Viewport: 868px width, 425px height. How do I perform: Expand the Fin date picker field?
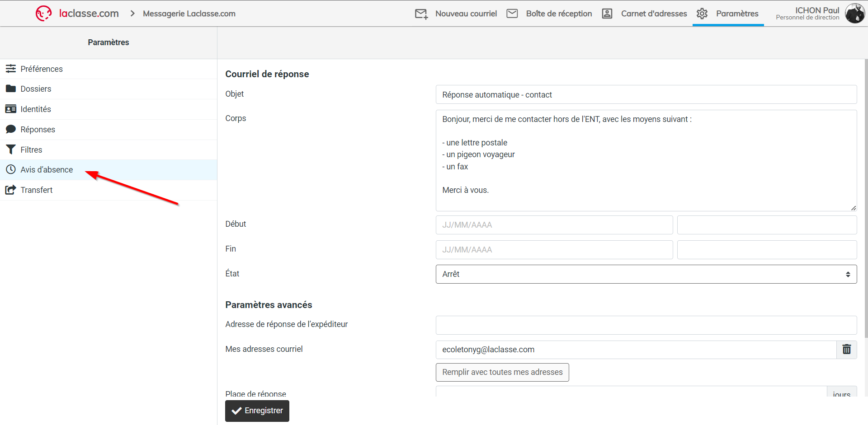[554, 249]
